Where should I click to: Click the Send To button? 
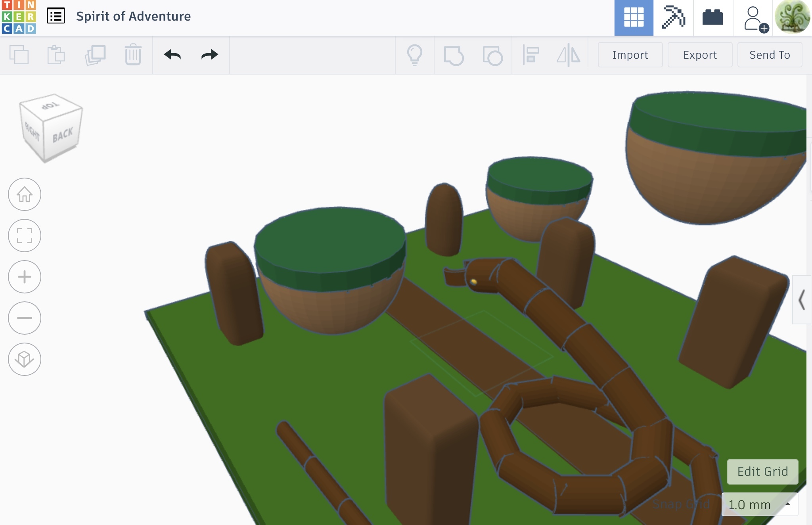(x=770, y=55)
